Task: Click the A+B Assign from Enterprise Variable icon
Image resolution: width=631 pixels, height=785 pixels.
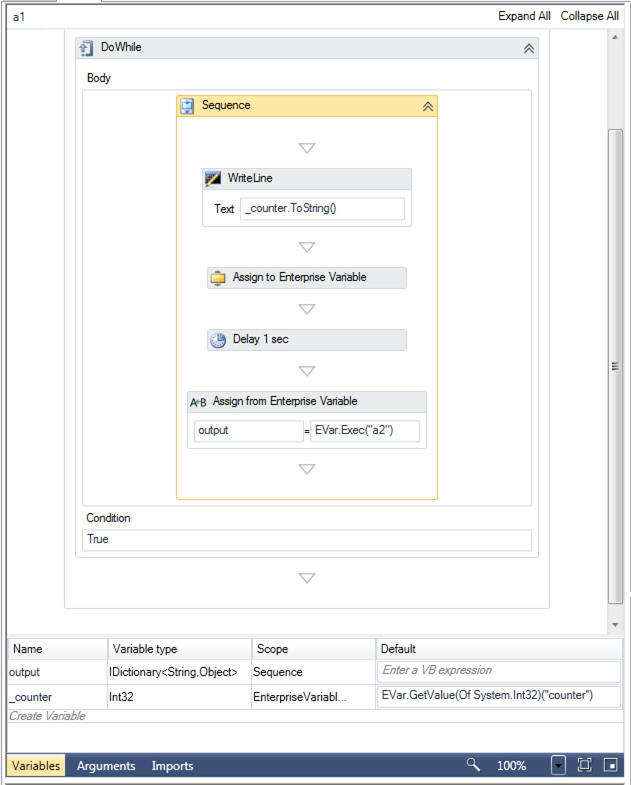Action: [198, 402]
